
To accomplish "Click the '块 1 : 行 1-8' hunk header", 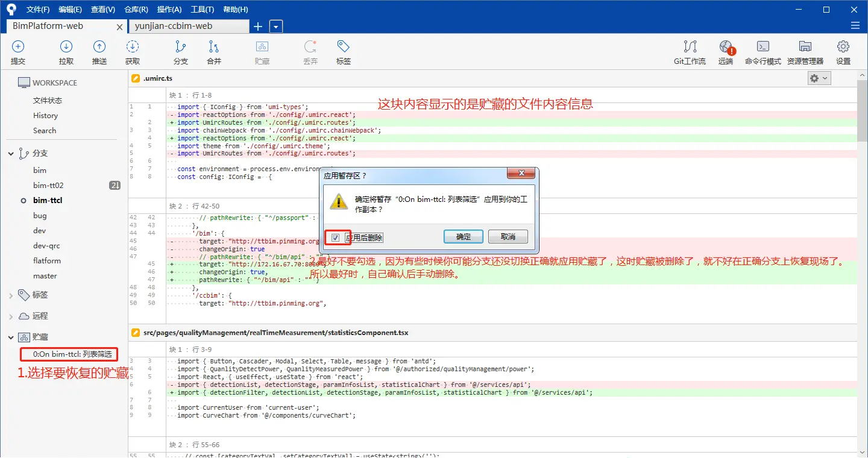I will (x=190, y=95).
